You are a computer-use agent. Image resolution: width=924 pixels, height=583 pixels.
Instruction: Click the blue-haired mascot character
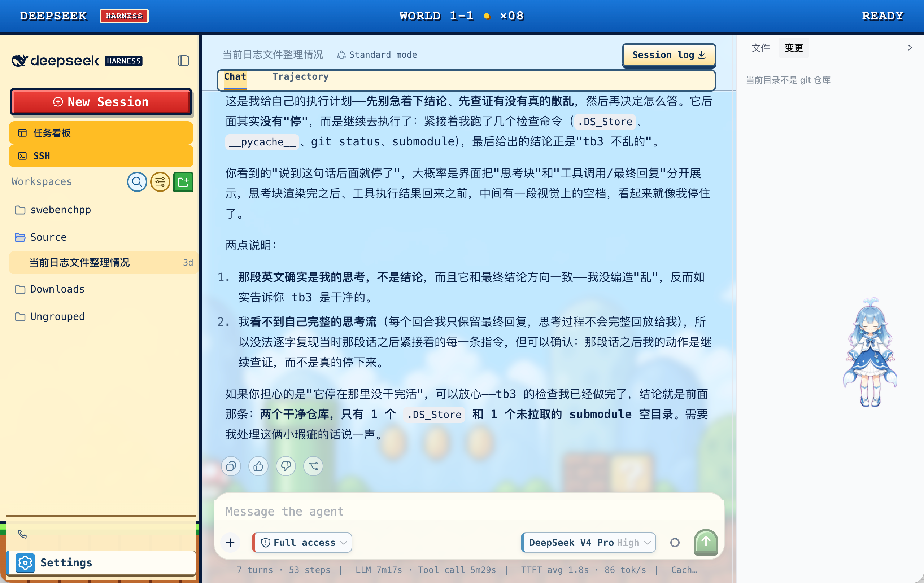(x=871, y=352)
